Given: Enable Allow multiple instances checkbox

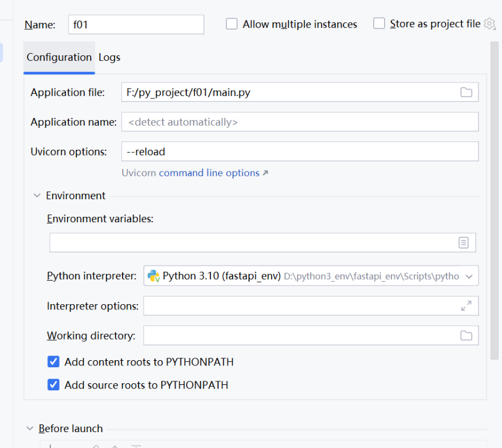Looking at the screenshot, I should [232, 24].
